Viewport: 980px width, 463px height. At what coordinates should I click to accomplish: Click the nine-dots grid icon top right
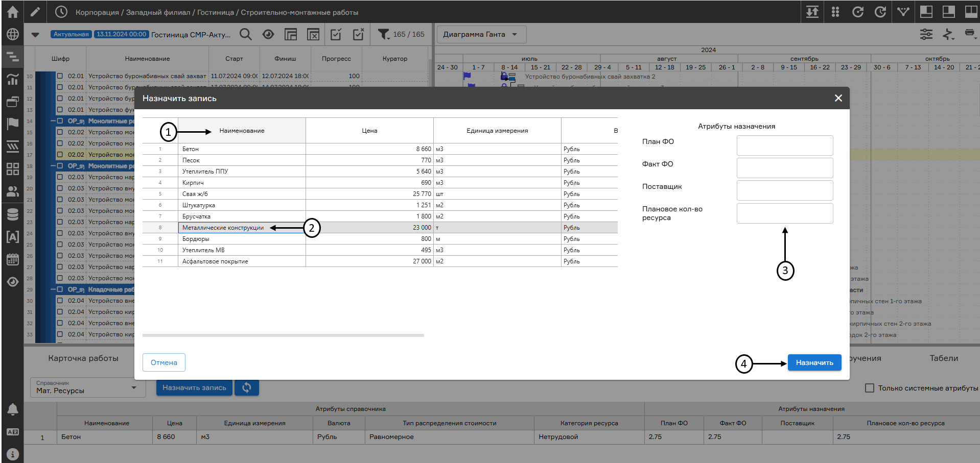tap(835, 12)
